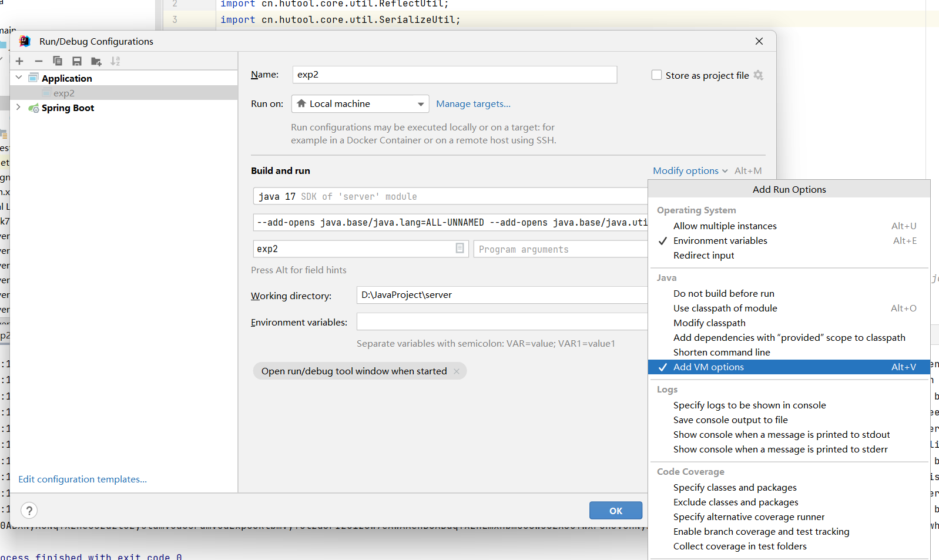The image size is (939, 560).
Task: Open Edit configuration templates link
Action: click(x=83, y=479)
